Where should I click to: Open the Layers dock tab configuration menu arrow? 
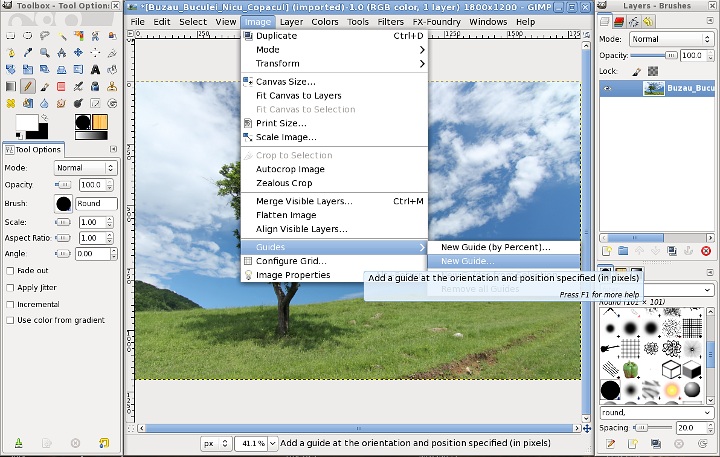click(x=710, y=21)
